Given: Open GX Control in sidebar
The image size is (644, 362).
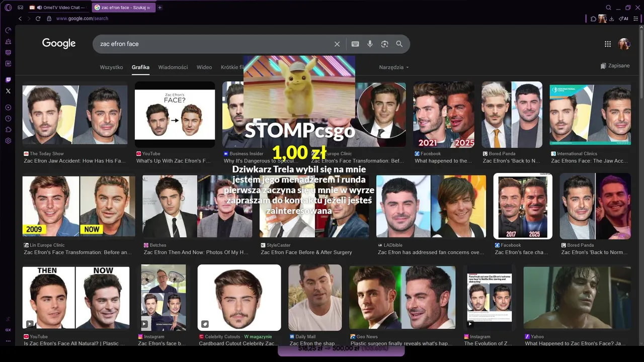Looking at the screenshot, I should tap(8, 30).
